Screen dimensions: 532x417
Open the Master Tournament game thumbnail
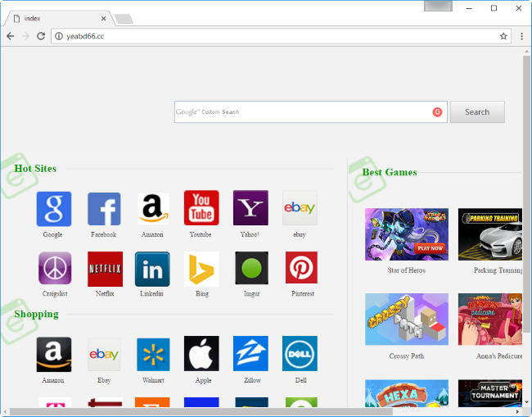click(x=490, y=393)
